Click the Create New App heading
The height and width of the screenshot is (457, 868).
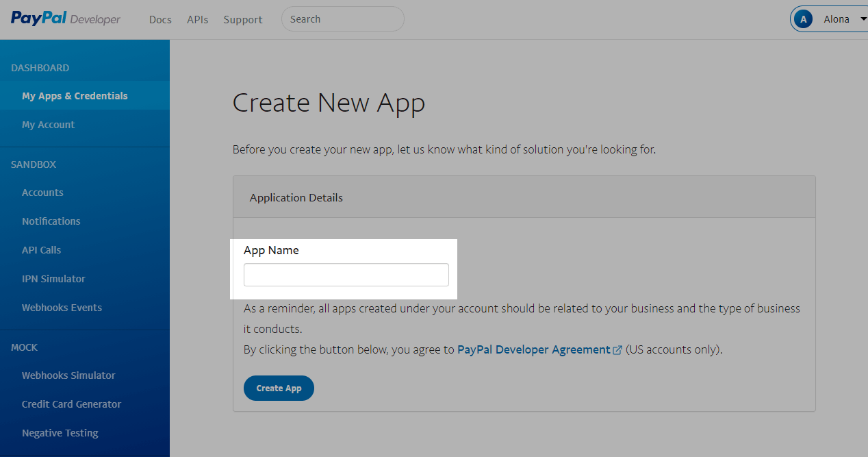click(x=329, y=103)
